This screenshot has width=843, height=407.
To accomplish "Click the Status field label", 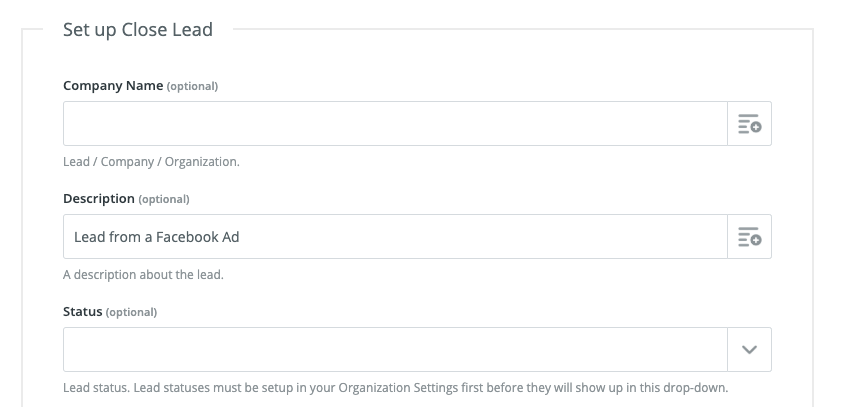I will click(x=83, y=312).
